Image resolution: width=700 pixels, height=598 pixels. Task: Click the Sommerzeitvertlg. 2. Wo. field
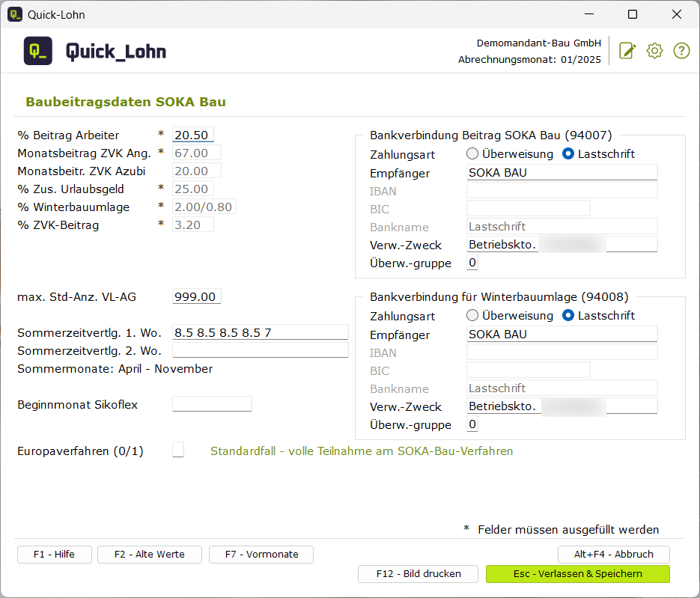[261, 350]
